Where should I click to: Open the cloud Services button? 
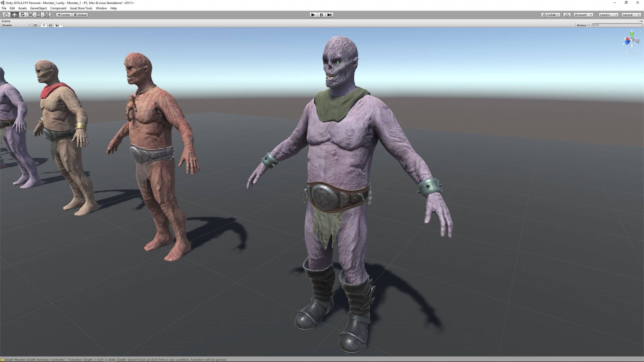pyautogui.click(x=567, y=15)
